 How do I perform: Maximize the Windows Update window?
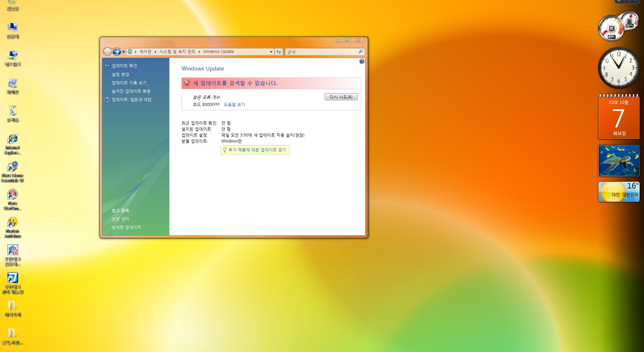(x=347, y=40)
